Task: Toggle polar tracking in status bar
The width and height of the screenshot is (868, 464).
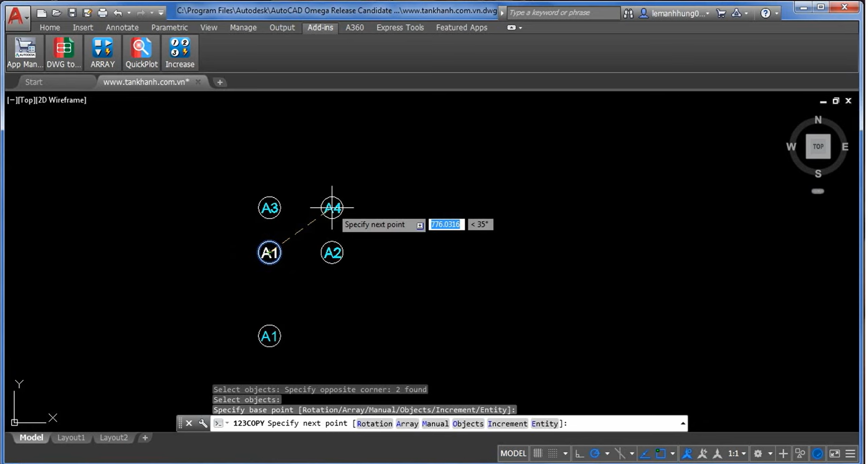Action: [x=595, y=453]
